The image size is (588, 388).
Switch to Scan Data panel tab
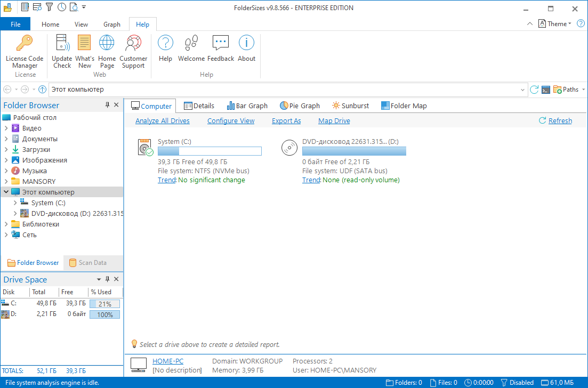pyautogui.click(x=88, y=263)
